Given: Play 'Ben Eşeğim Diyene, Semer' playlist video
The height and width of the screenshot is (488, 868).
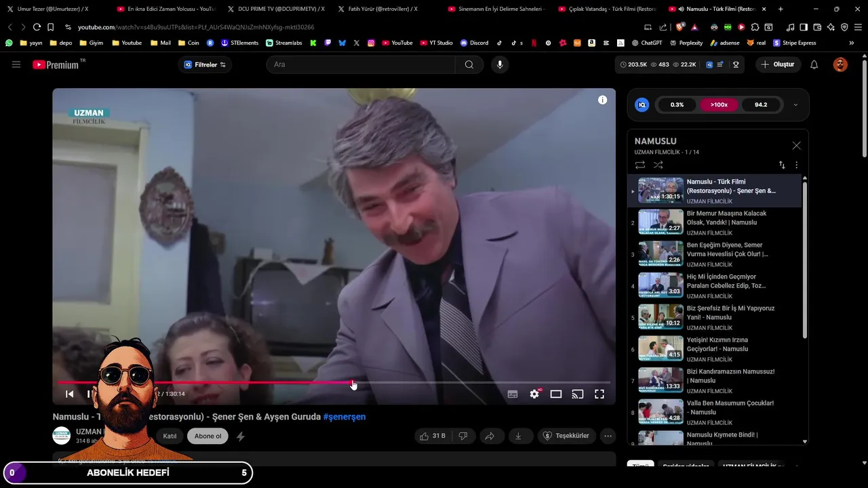Looking at the screenshot, I should [715, 254].
